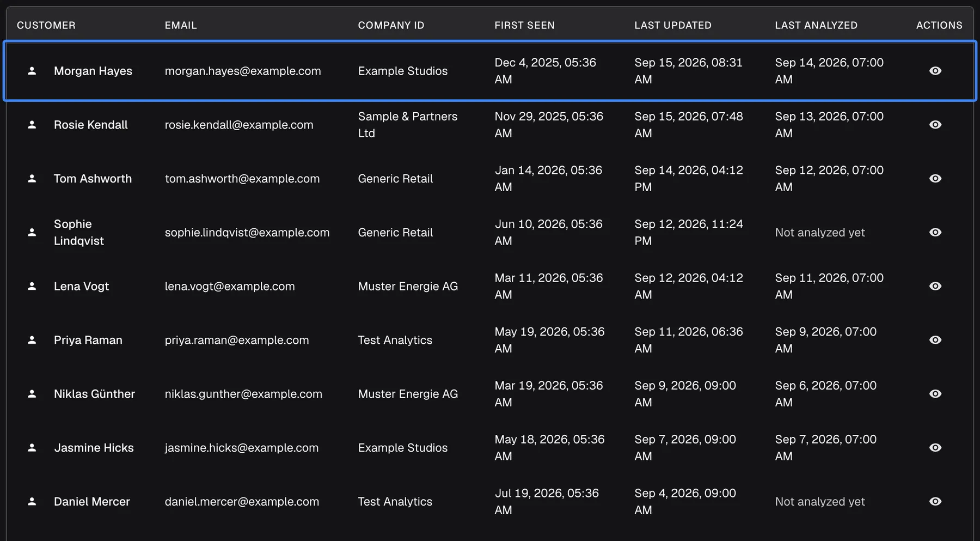Select the person icon next to Lena Vogt
Screen dimensions: 980x541
(x=32, y=286)
